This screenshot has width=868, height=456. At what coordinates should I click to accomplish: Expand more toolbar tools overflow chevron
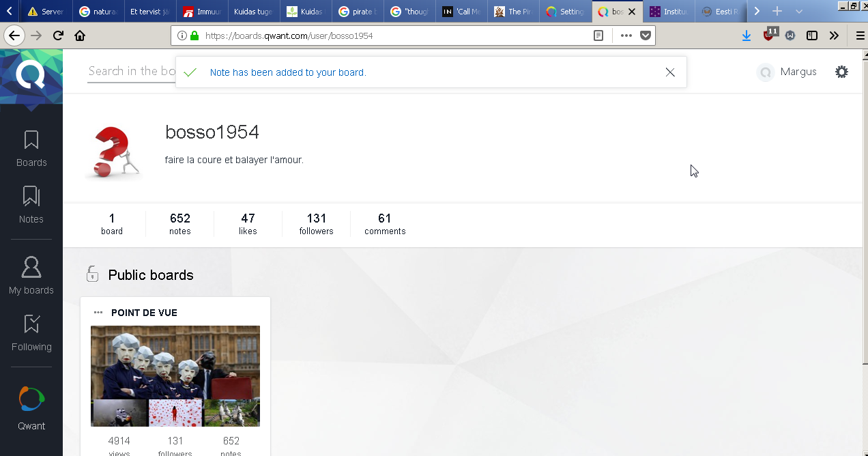pos(834,35)
